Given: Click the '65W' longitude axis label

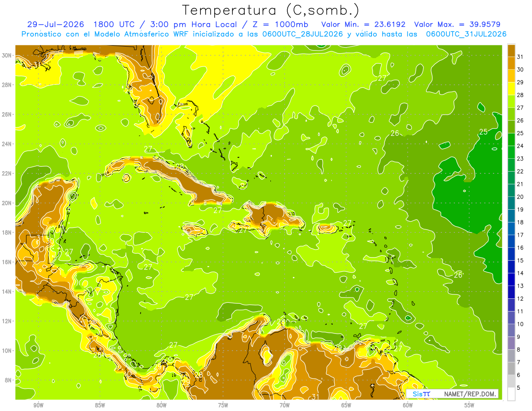Looking at the screenshot, I should (346, 405).
